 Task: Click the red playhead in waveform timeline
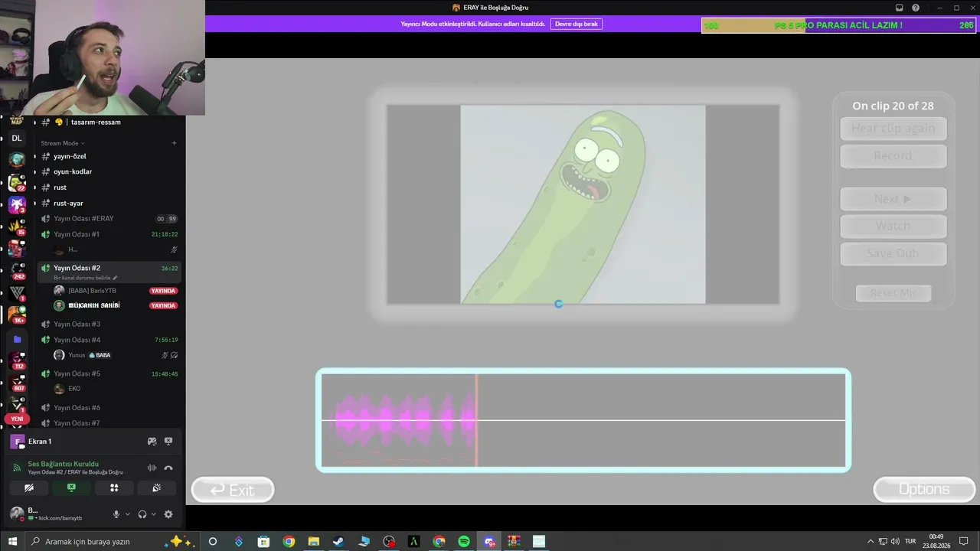[476, 420]
